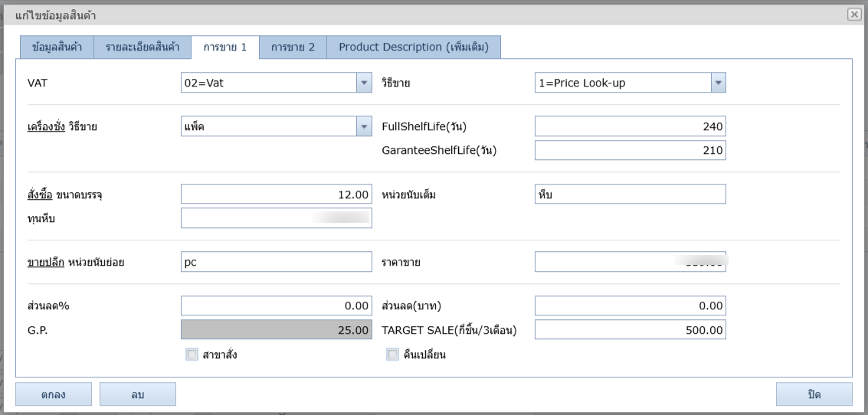Expand the วิธีขาย Price Look-up dropdown

(718, 83)
